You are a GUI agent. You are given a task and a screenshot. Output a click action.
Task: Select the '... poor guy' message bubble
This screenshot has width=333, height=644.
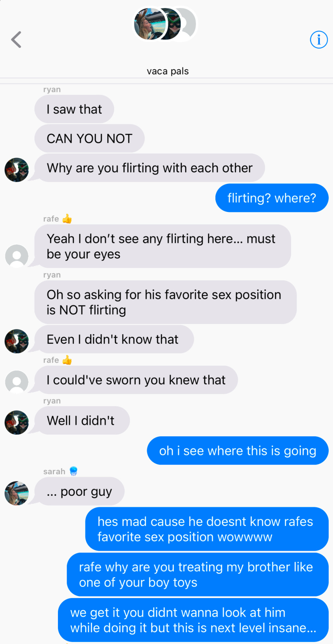[79, 491]
